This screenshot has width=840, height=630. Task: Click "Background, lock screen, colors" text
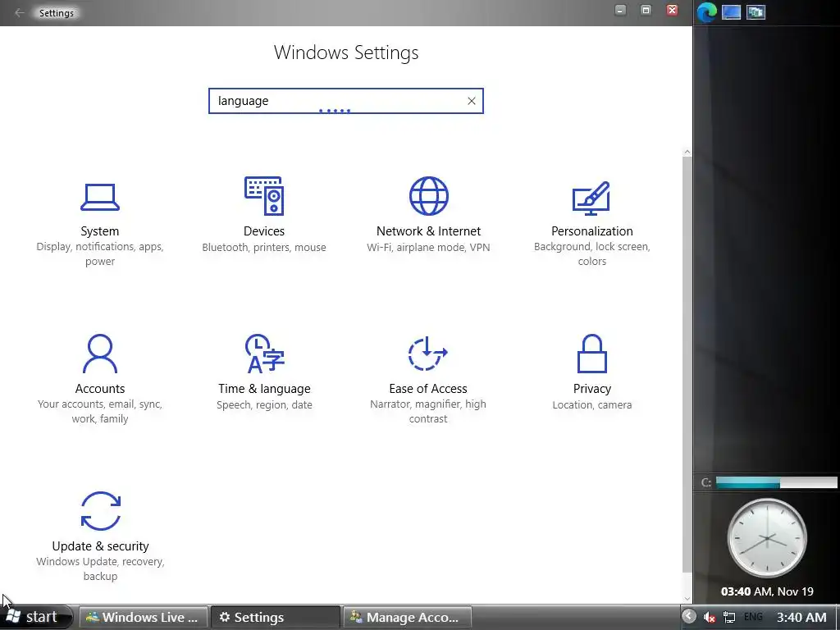click(x=592, y=254)
